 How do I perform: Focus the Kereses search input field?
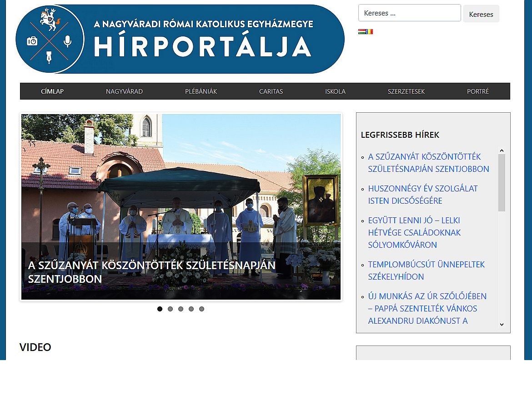click(409, 13)
